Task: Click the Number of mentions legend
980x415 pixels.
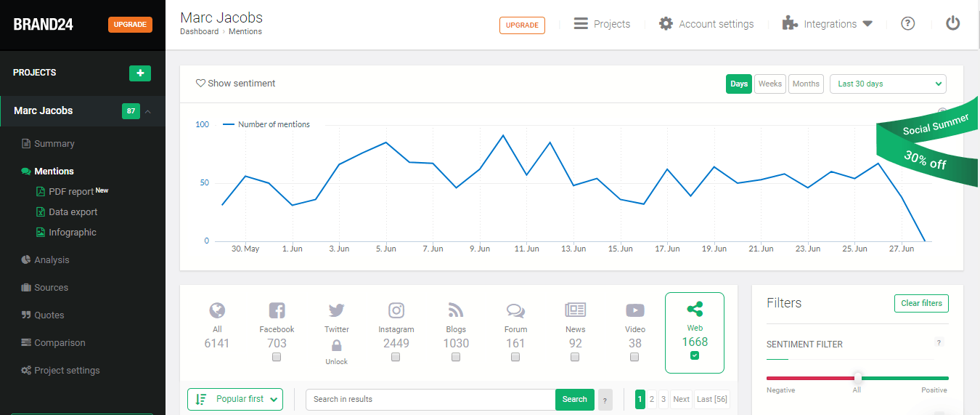Action: click(x=266, y=124)
